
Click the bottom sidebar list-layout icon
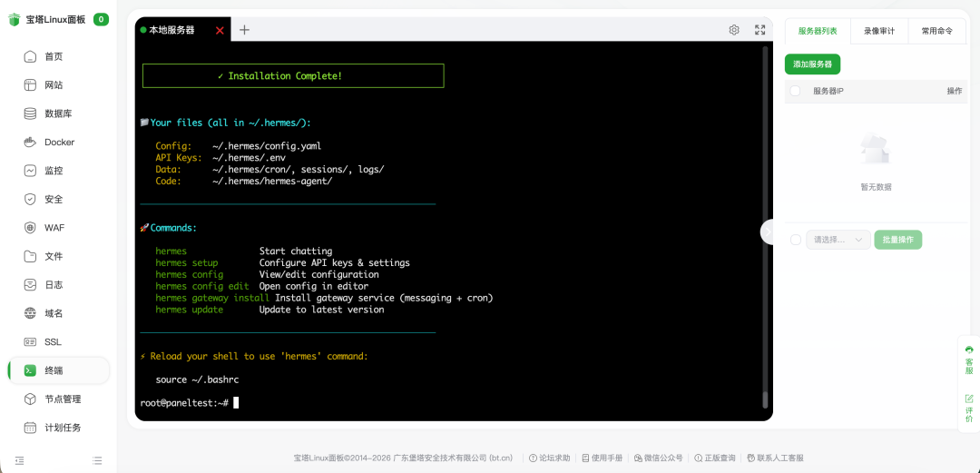click(x=97, y=460)
